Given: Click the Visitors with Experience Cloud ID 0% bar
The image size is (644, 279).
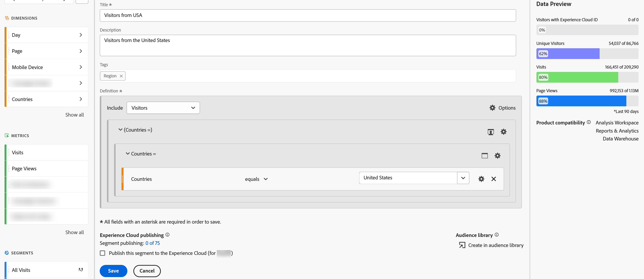Looking at the screenshot, I should pyautogui.click(x=587, y=30).
